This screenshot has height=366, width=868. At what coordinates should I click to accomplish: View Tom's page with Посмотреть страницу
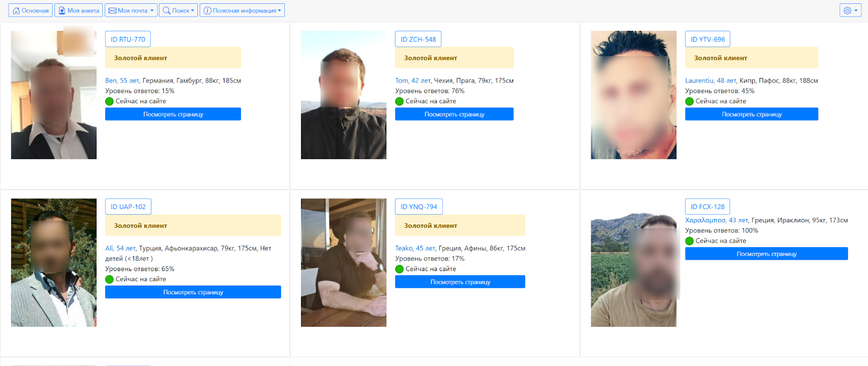[x=454, y=114]
